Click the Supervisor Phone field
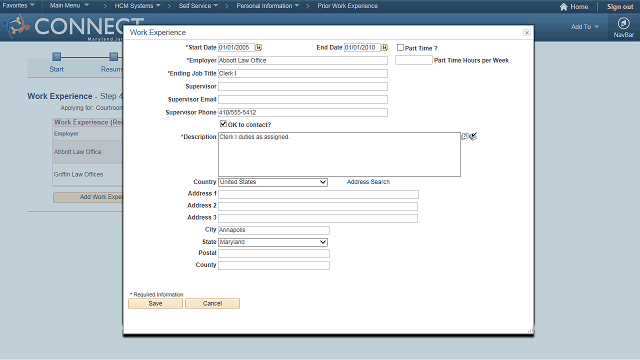 [x=303, y=113]
